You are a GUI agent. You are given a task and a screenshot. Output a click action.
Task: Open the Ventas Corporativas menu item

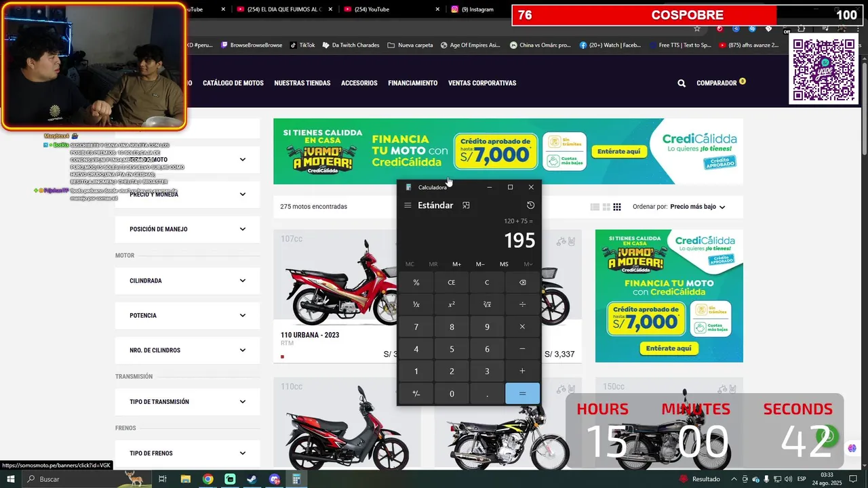pos(482,83)
